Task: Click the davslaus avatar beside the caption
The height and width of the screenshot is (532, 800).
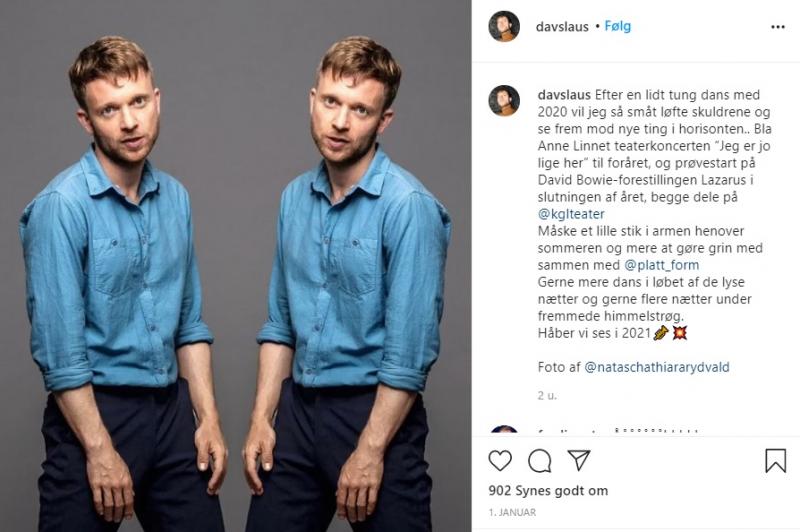Action: pyautogui.click(x=504, y=100)
